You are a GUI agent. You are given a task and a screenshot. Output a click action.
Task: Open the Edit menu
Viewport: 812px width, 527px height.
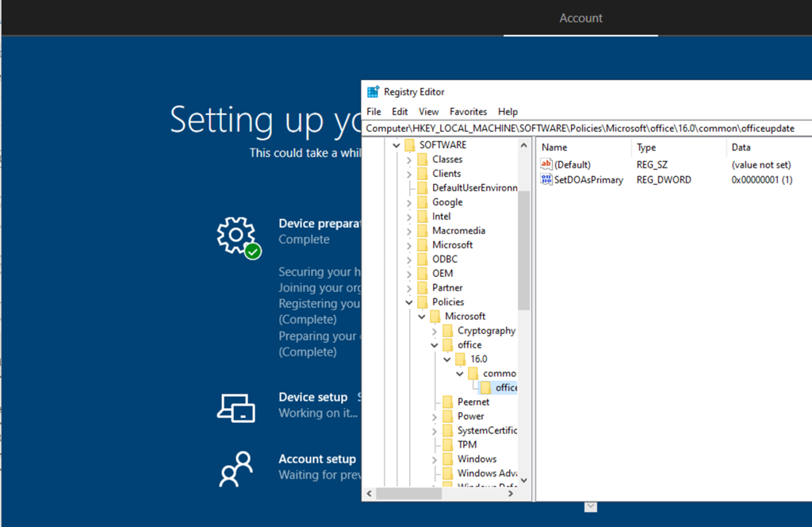[x=400, y=112]
